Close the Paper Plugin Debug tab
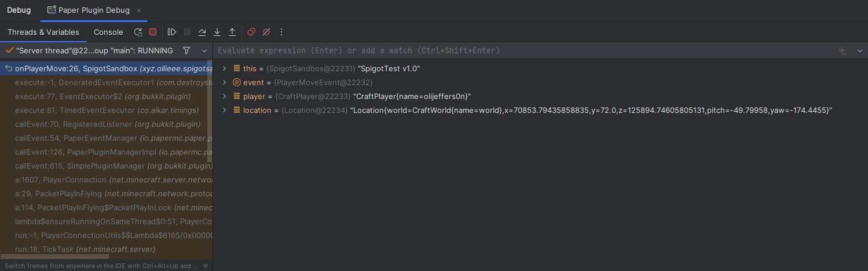 [138, 10]
